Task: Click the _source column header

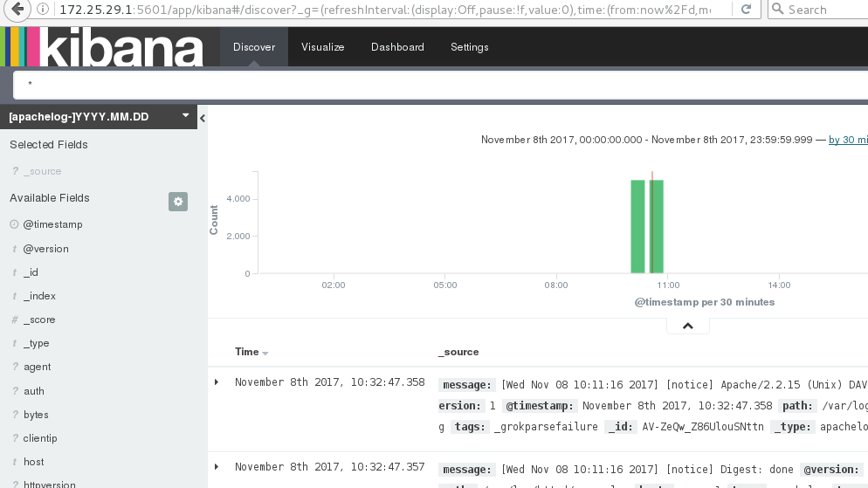Action: 458,352
